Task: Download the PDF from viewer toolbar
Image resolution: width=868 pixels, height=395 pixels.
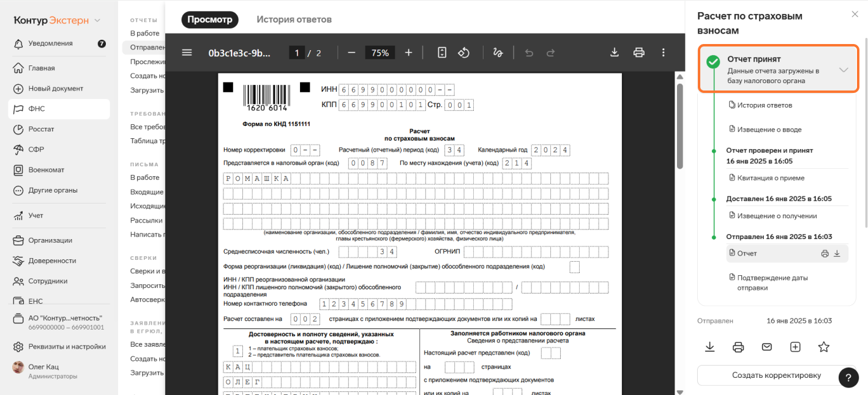Action: (x=615, y=53)
